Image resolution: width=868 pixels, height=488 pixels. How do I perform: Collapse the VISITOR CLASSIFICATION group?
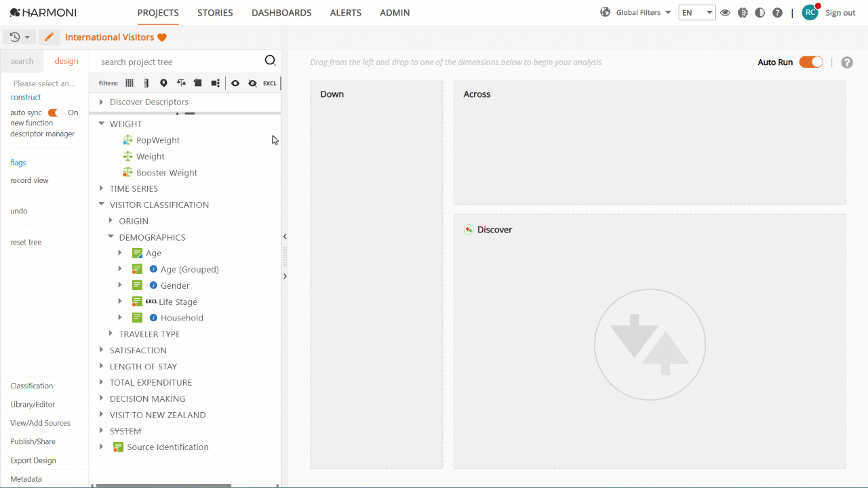[102, 205]
